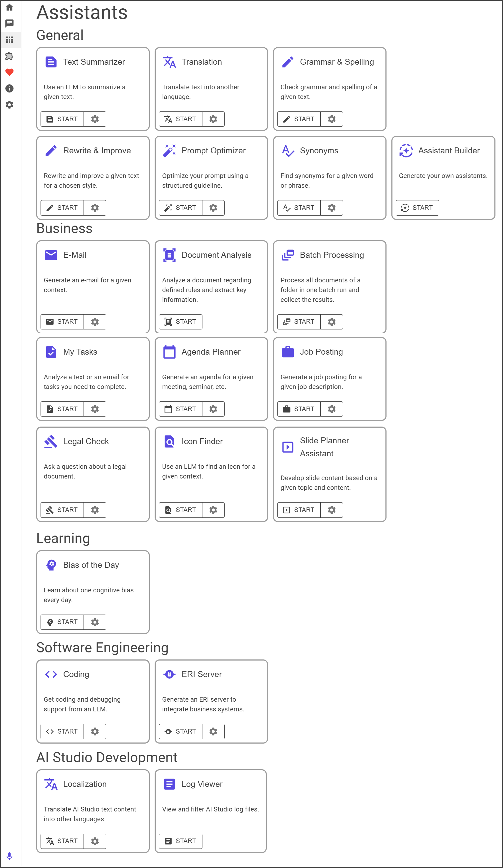Screen dimensions: 503x868
Task: Click the microphone icon at bottom of sidebar
Action: 10,856
